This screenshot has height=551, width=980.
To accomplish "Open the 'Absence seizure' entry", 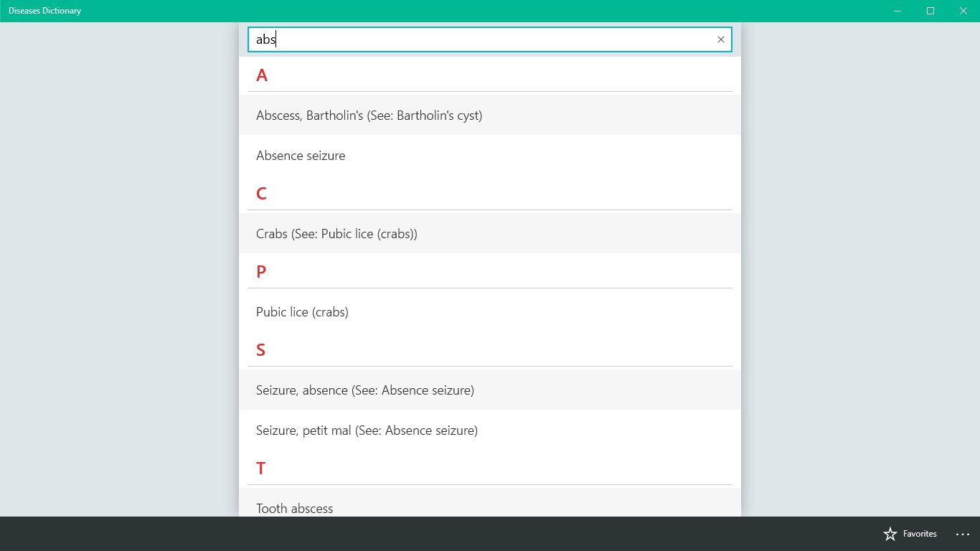I will (301, 155).
